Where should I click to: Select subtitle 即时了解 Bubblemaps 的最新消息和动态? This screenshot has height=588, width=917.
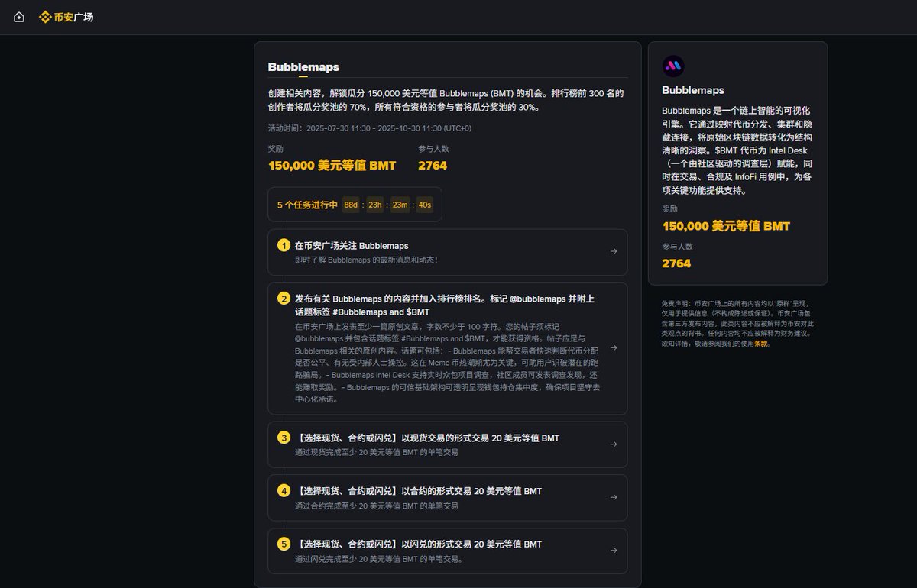(366, 260)
